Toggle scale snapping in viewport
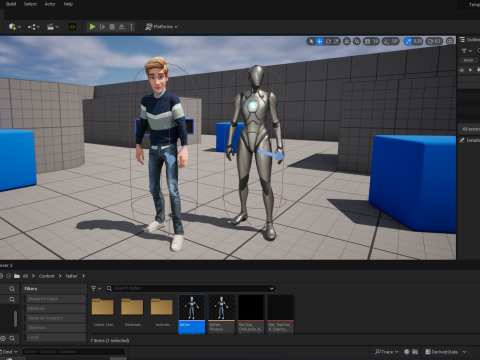The image size is (480, 360). tap(408, 41)
